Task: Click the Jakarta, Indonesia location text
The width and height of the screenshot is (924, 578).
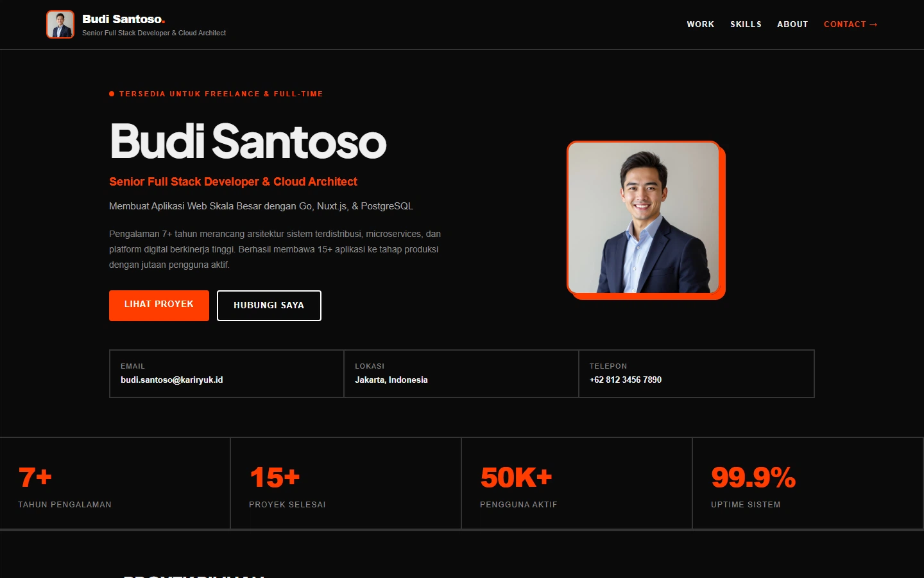Action: pyautogui.click(x=391, y=380)
